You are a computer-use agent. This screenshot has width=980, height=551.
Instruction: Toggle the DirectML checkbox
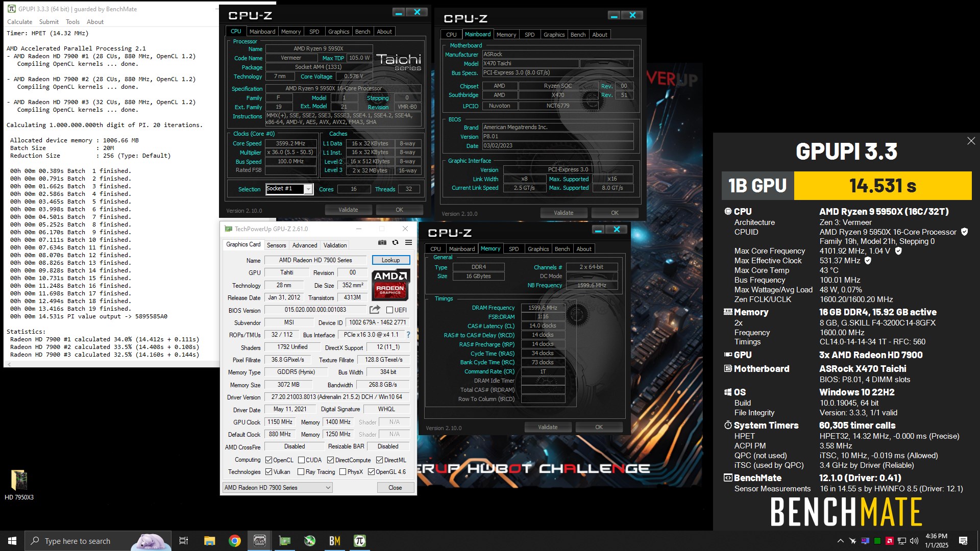[379, 460]
